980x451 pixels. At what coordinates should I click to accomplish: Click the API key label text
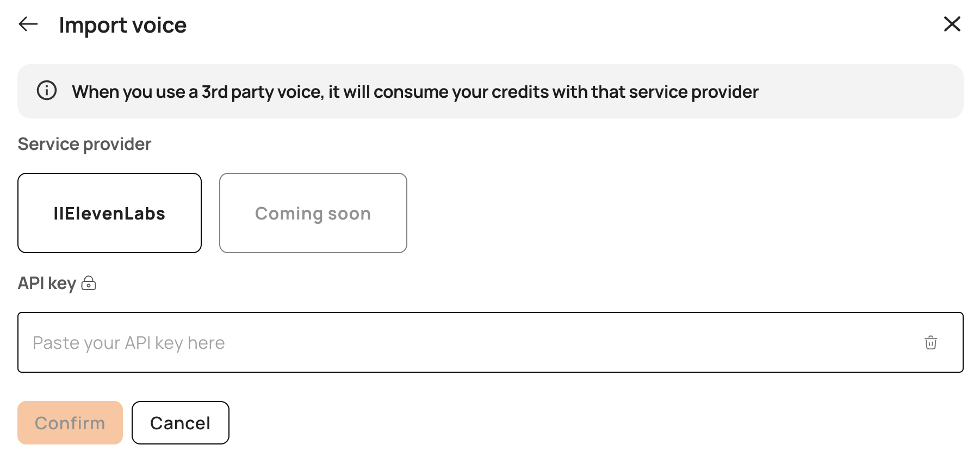[x=47, y=283]
